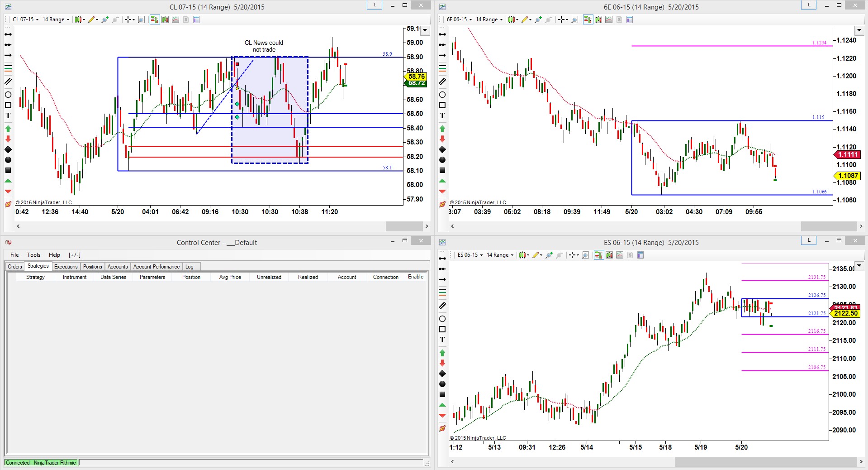Select the pencil draw tools in CL chart

tap(93, 19)
